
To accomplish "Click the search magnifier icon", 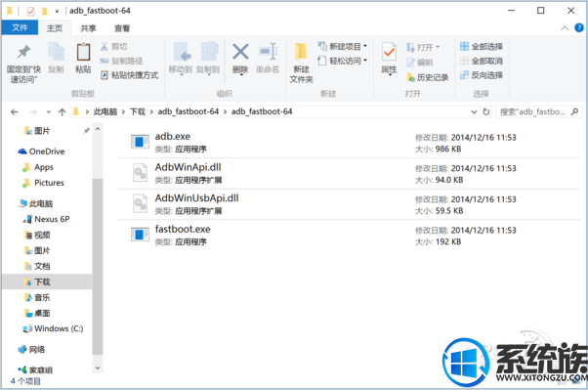I will [x=574, y=111].
